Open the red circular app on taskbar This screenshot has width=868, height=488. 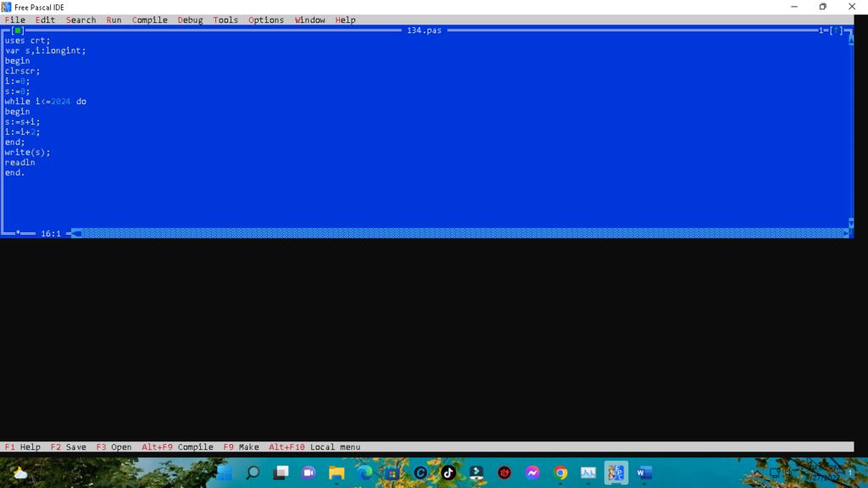pos(504,473)
